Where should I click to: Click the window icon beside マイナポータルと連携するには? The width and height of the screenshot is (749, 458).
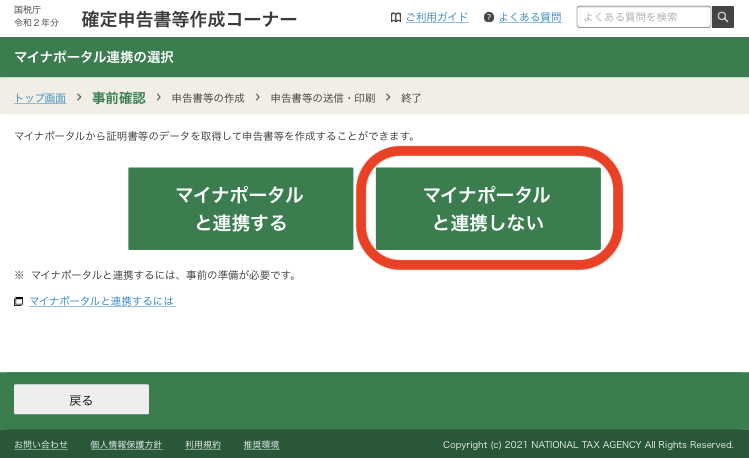(19, 301)
